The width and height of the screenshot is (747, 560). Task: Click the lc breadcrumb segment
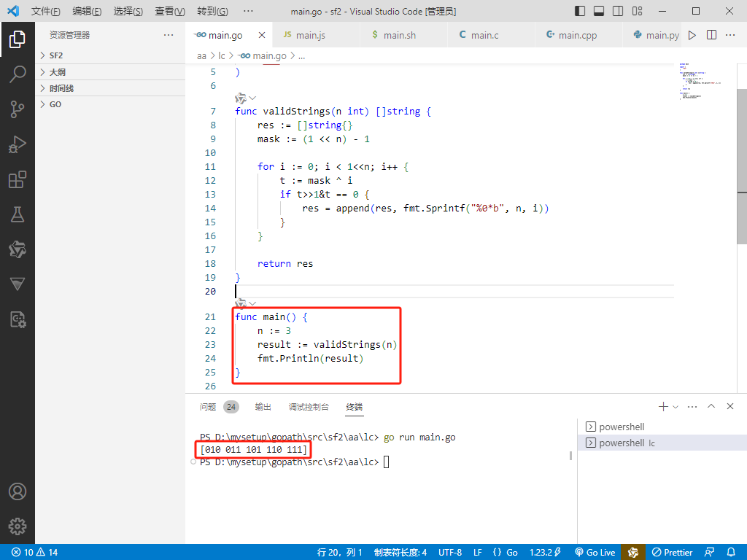(x=222, y=55)
